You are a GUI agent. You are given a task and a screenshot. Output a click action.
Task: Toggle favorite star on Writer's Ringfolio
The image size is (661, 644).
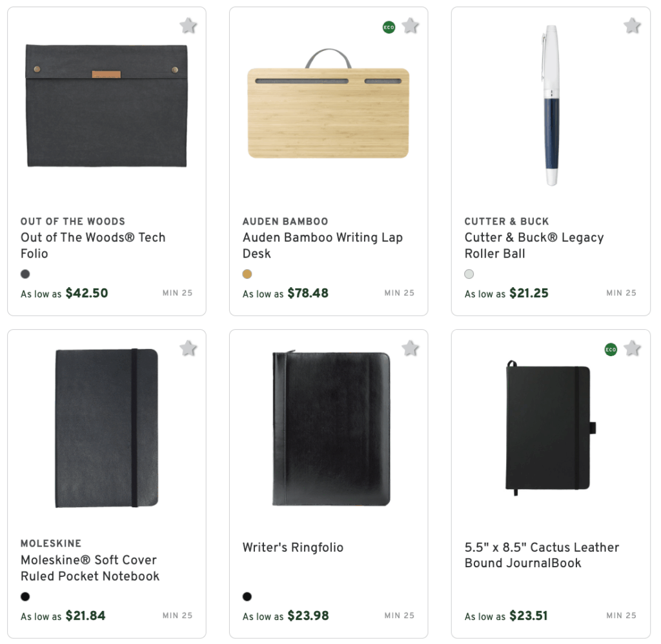410,348
